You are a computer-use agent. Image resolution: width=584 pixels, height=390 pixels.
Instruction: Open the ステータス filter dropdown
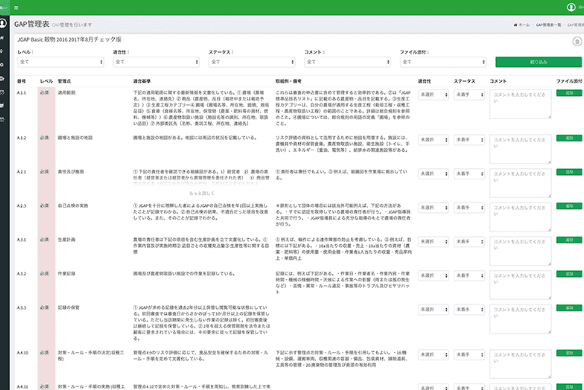pyautogui.click(x=252, y=62)
